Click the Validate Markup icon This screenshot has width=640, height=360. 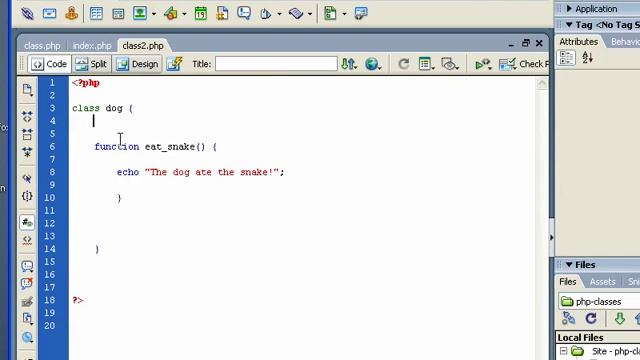pyautogui.click(x=483, y=64)
